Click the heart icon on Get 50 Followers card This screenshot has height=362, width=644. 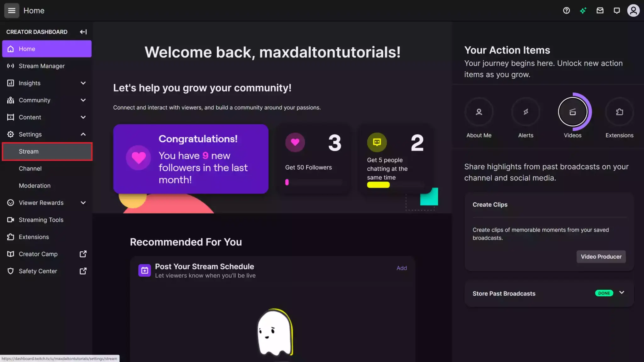tap(295, 142)
